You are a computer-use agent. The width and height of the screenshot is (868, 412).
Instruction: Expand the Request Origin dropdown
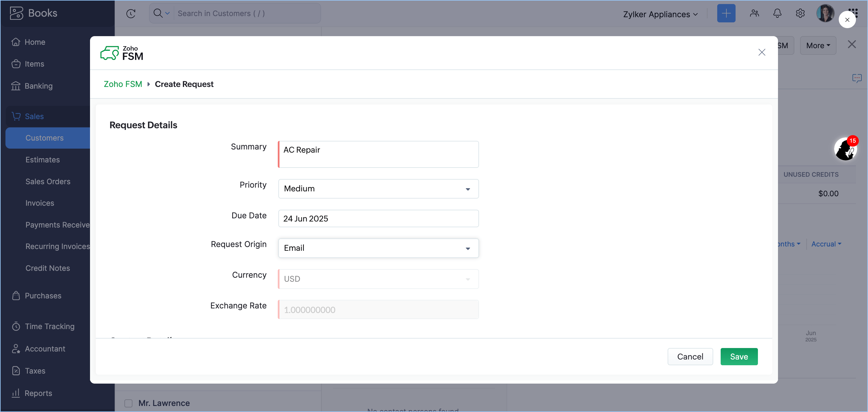(x=378, y=248)
